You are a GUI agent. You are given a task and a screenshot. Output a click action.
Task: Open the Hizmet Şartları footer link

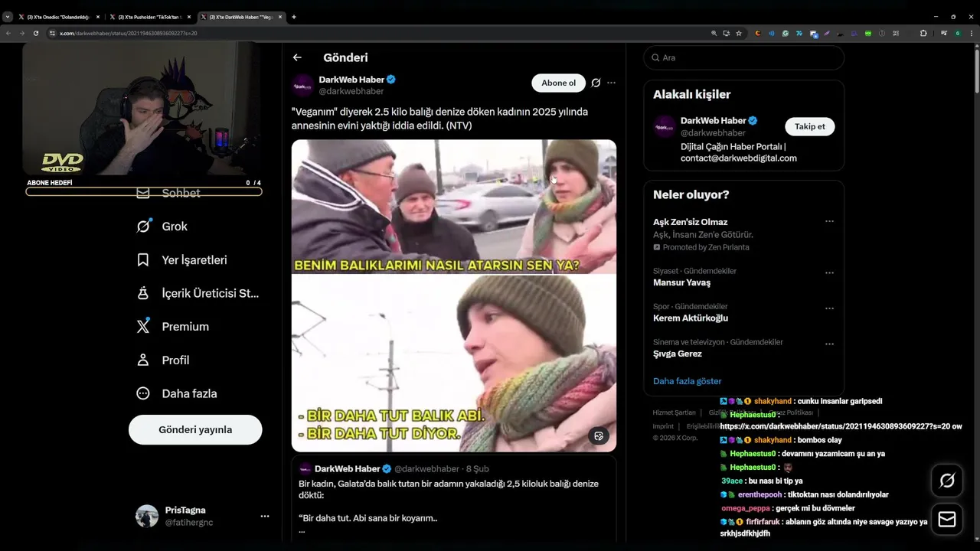pos(674,412)
